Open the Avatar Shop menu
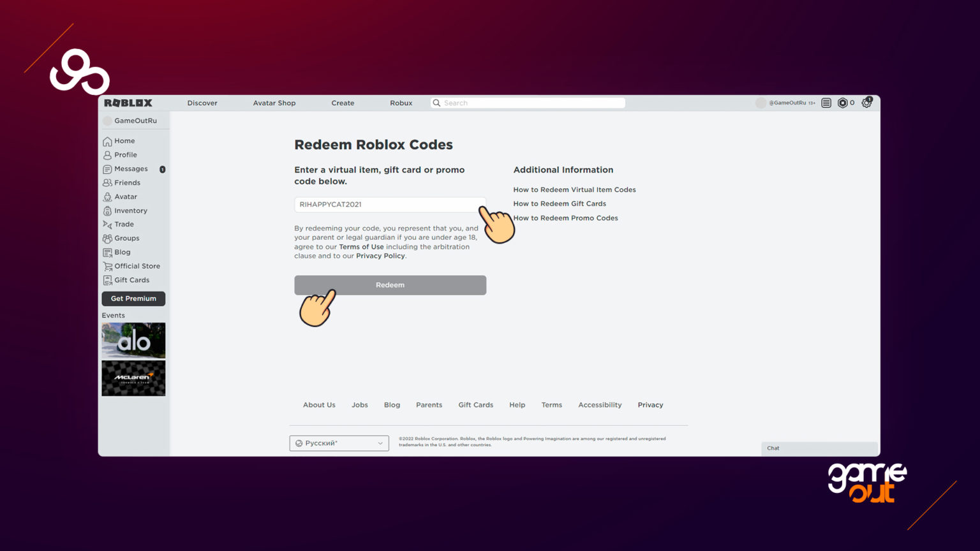980x551 pixels. [x=274, y=103]
